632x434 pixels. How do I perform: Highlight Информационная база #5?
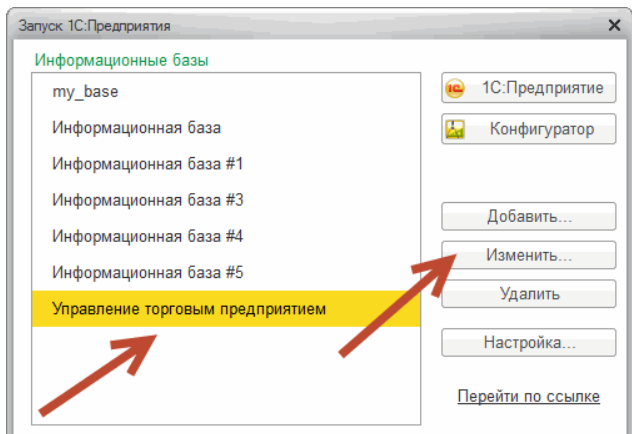pos(147,272)
